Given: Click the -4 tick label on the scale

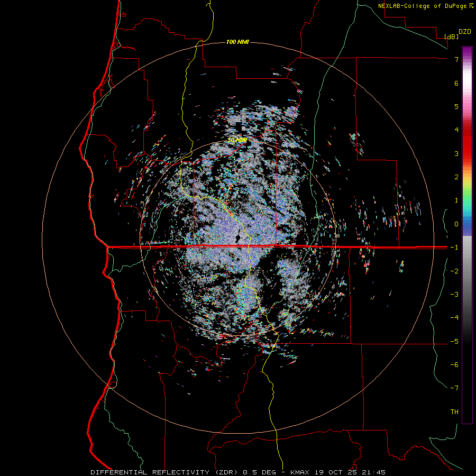Looking at the screenshot, I should pyautogui.click(x=454, y=317).
